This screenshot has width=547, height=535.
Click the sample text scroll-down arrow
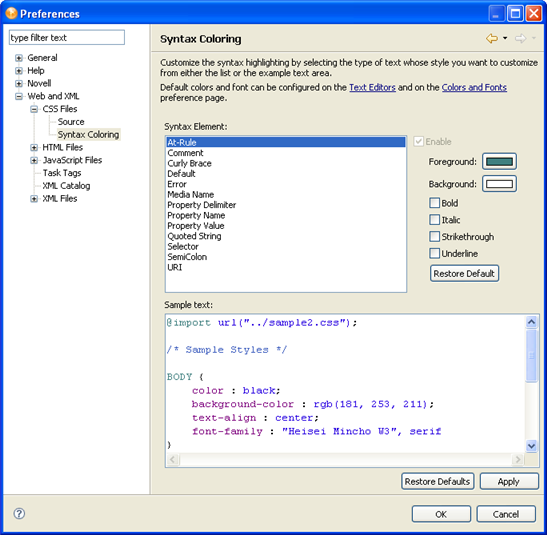(x=531, y=446)
